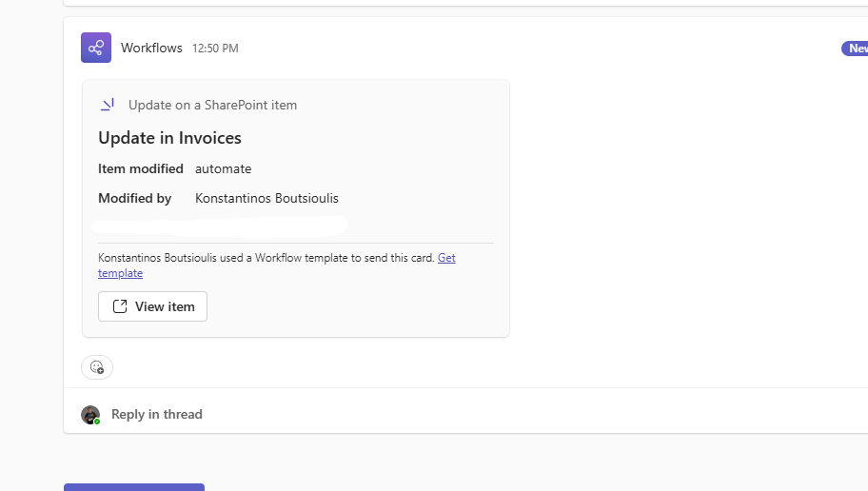Screen dimensions: 868x491
Task: Click the icon beside Update on a SharePoint item
Action: click(x=108, y=105)
